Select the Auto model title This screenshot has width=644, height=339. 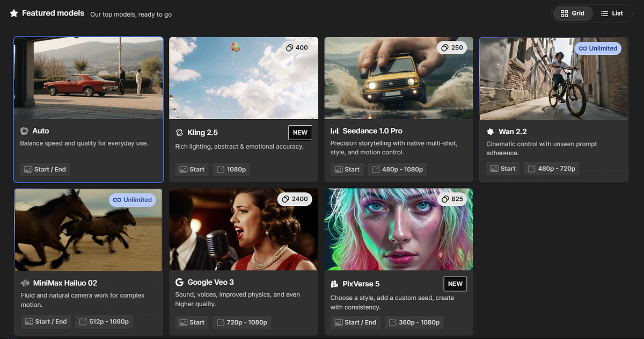(41, 131)
